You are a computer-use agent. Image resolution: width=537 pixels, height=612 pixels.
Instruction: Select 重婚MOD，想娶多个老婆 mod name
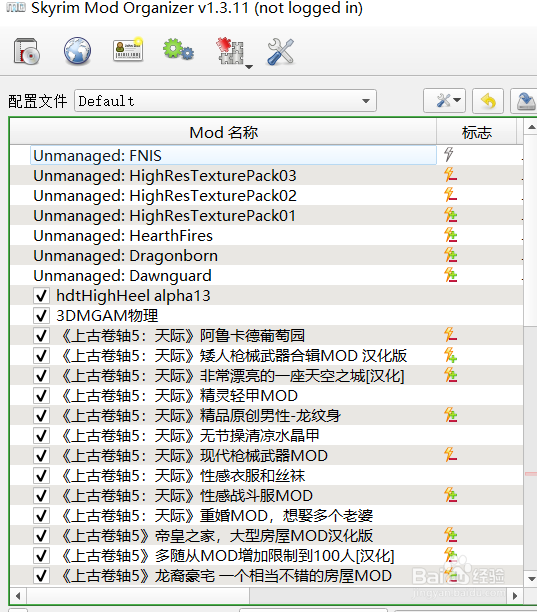(217, 516)
